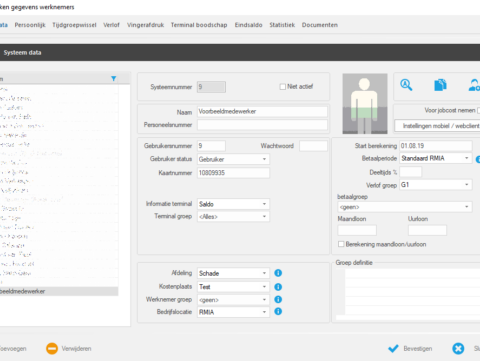This screenshot has height=361, width=480.
Task: Click the info icon next to Bedrijfslocatie
Action: pyautogui.click(x=278, y=311)
